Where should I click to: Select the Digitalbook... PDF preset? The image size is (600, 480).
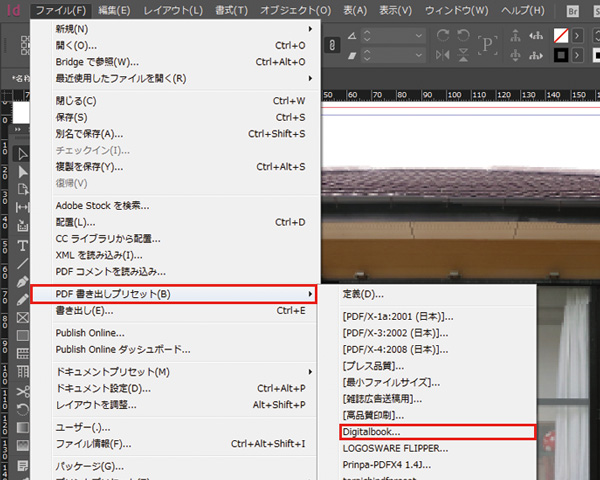(x=437, y=432)
